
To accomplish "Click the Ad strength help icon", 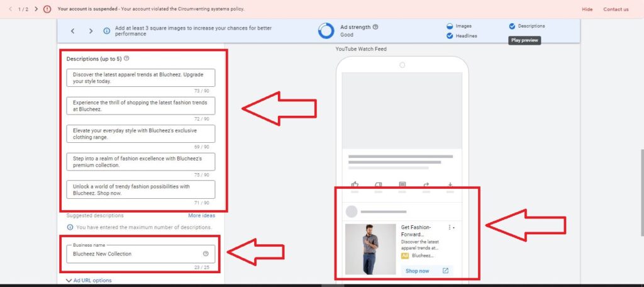I will pos(375,27).
